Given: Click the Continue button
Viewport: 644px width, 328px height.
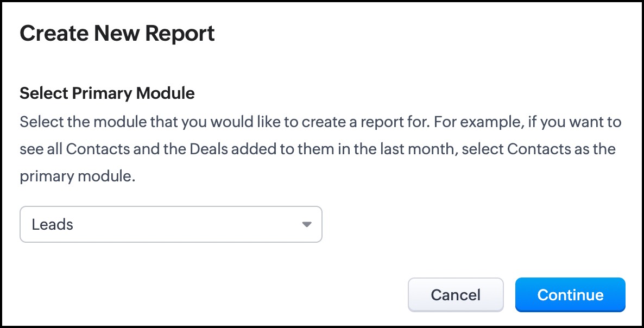Looking at the screenshot, I should tap(570, 295).
